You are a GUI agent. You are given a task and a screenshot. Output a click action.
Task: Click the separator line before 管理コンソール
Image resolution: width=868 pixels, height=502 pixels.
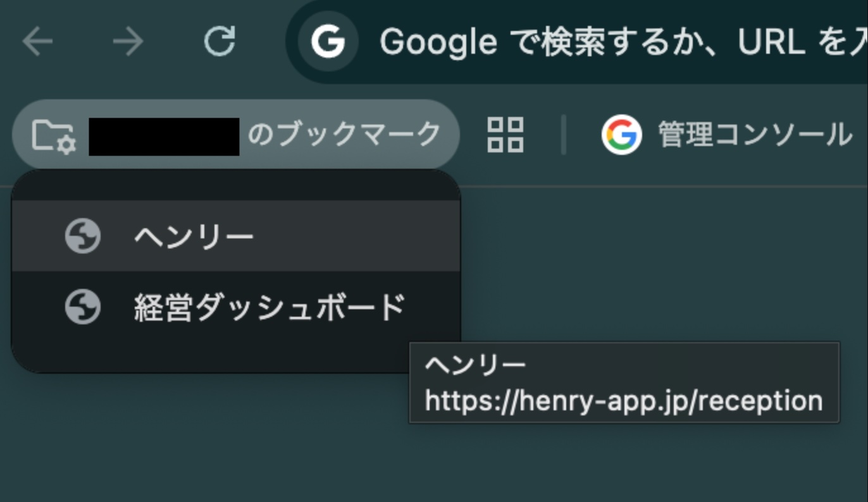pos(562,135)
